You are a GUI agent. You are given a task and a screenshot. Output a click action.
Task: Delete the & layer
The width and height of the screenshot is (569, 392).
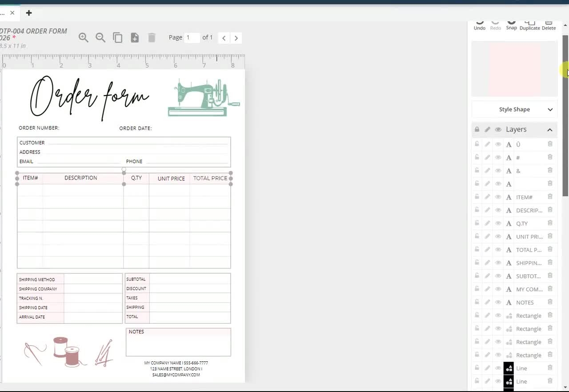[x=550, y=170]
